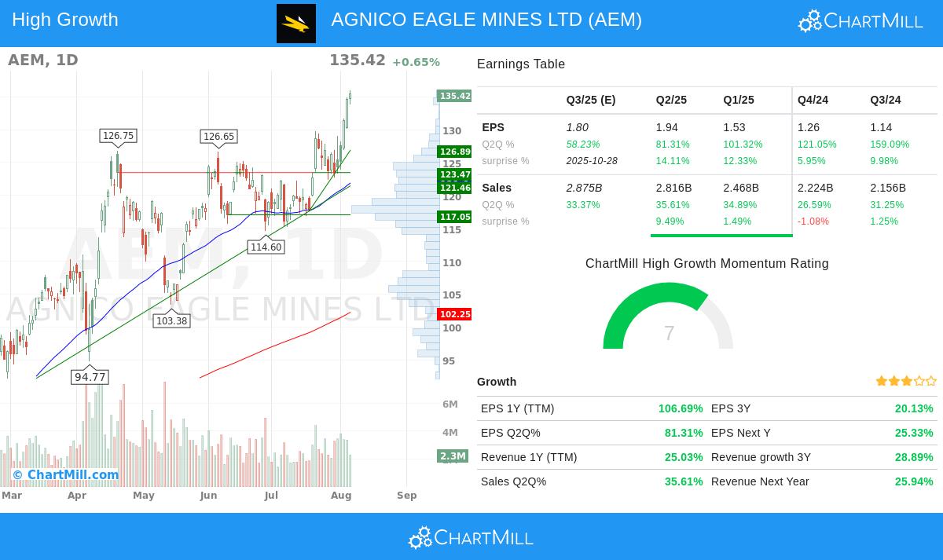This screenshot has height=560, width=943.
Task: Click the Q3/24 EPS value 1.14
Action: [x=882, y=127]
